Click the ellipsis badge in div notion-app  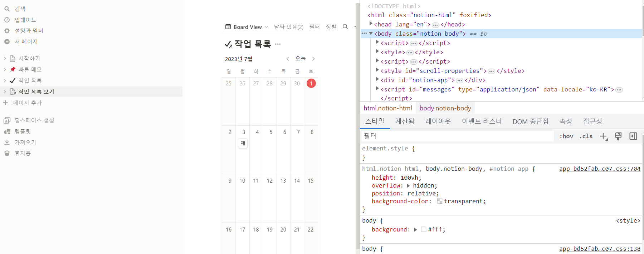click(460, 80)
